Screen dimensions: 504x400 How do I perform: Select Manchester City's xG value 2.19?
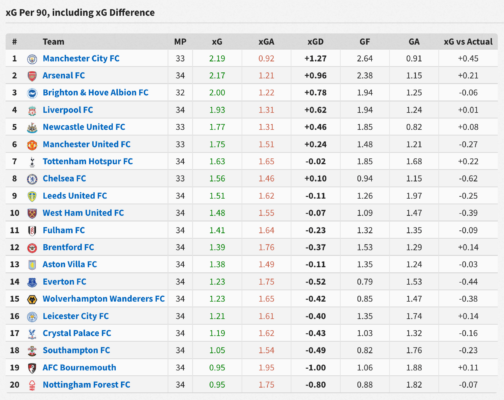click(x=217, y=59)
